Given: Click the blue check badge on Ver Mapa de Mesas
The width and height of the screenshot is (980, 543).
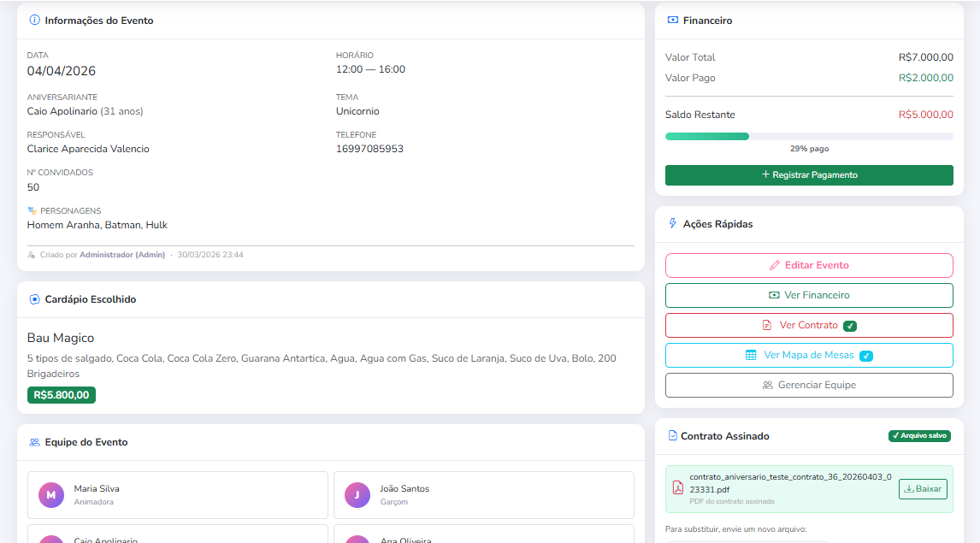Looking at the screenshot, I should click(x=865, y=356).
